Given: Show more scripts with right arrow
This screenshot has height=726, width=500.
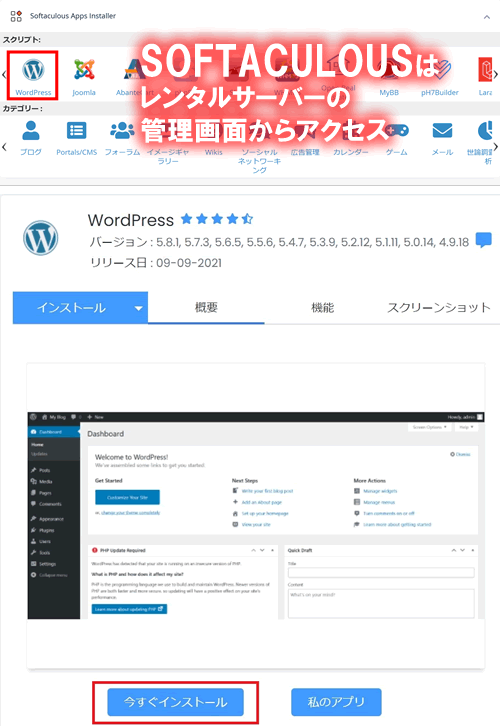Looking at the screenshot, I should 495,74.
